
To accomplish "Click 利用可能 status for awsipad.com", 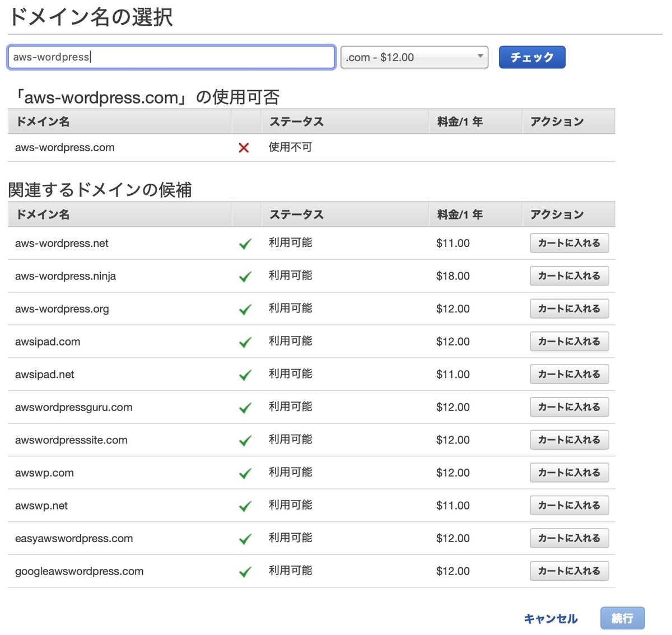I will (290, 341).
